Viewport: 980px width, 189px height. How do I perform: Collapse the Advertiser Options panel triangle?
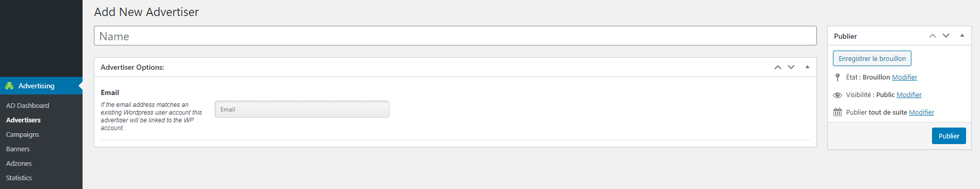(x=807, y=67)
